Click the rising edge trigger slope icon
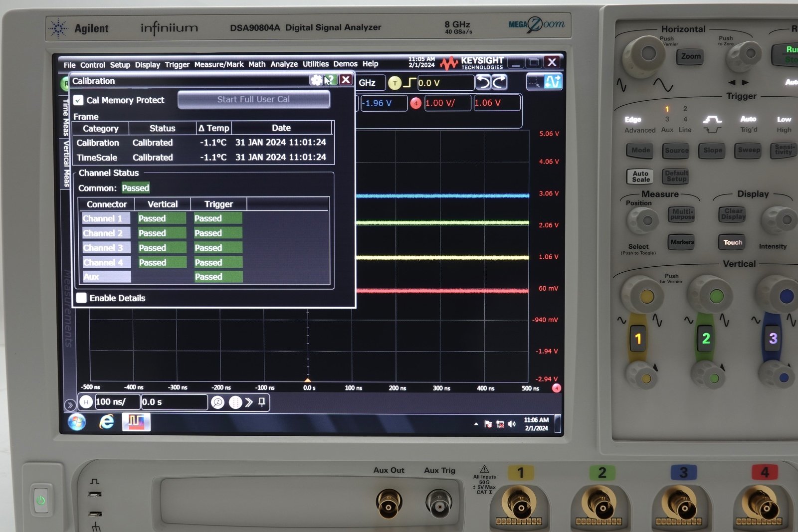Image resolution: width=798 pixels, height=532 pixels. coord(409,83)
